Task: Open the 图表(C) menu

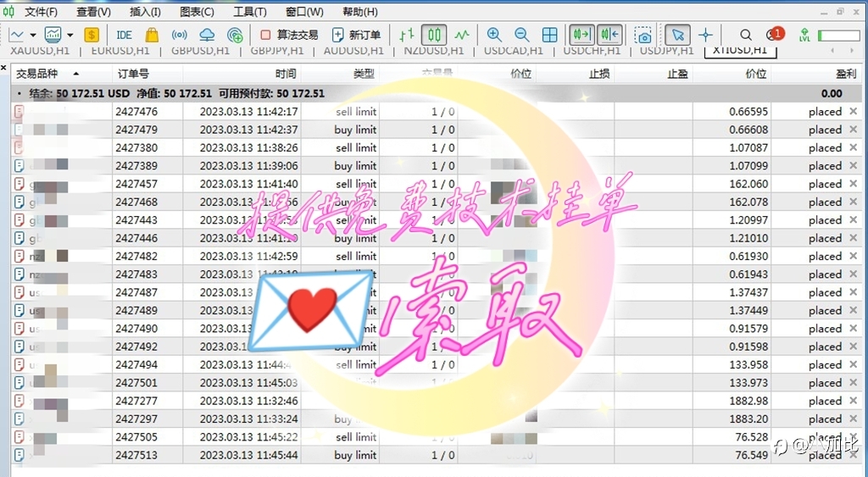Action: point(197,12)
